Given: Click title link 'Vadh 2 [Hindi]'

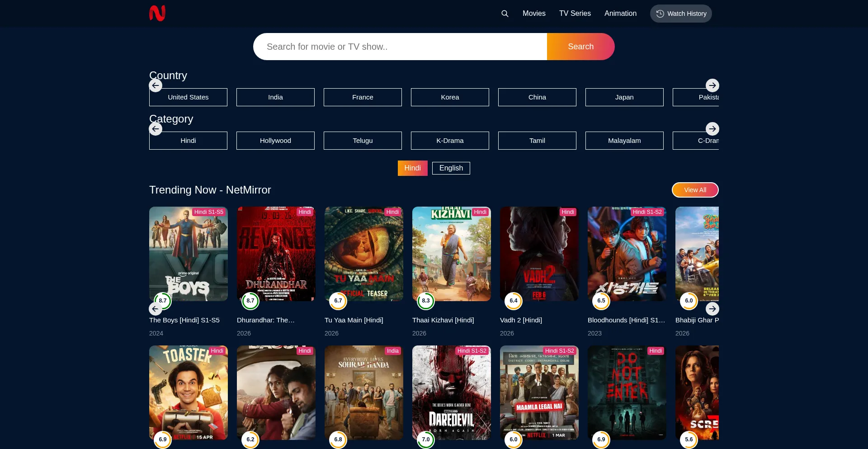Looking at the screenshot, I should click(521, 320).
